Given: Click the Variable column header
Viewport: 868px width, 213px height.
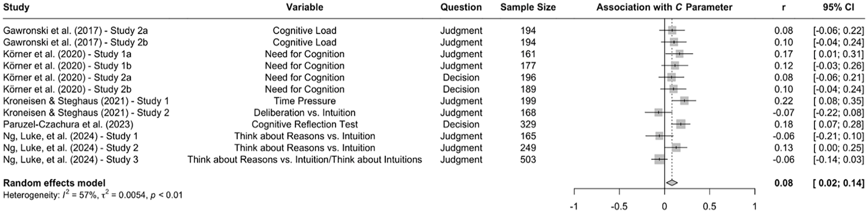Looking at the screenshot, I should pyautogui.click(x=304, y=7).
